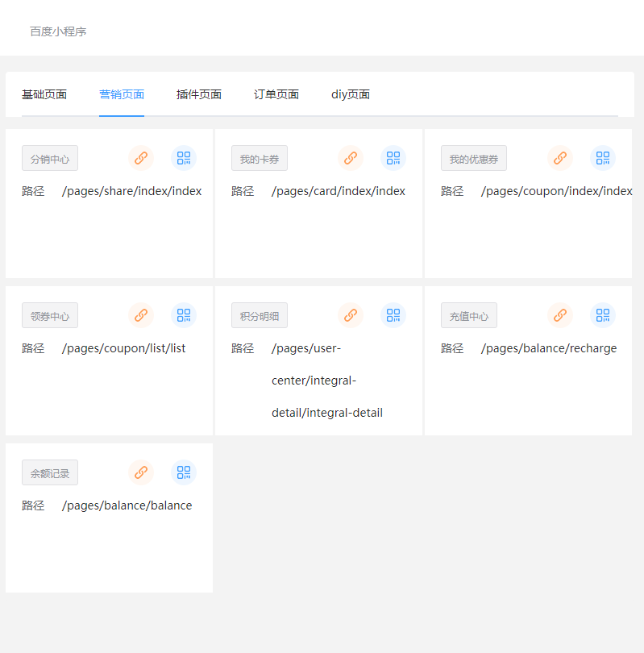Viewport: 644px width, 653px height.
Task: Open QR code for 余额记录
Action: tap(184, 473)
